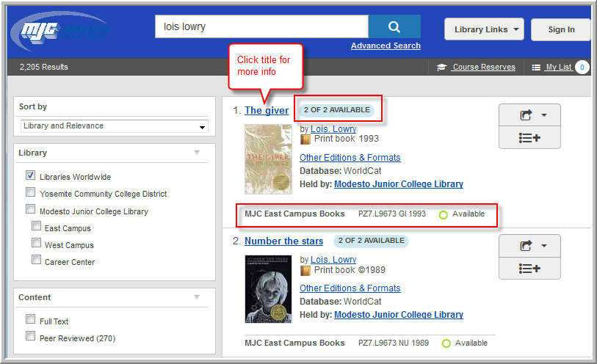Click the Course Reserves graduation cap icon
597x364 pixels.
(x=441, y=68)
